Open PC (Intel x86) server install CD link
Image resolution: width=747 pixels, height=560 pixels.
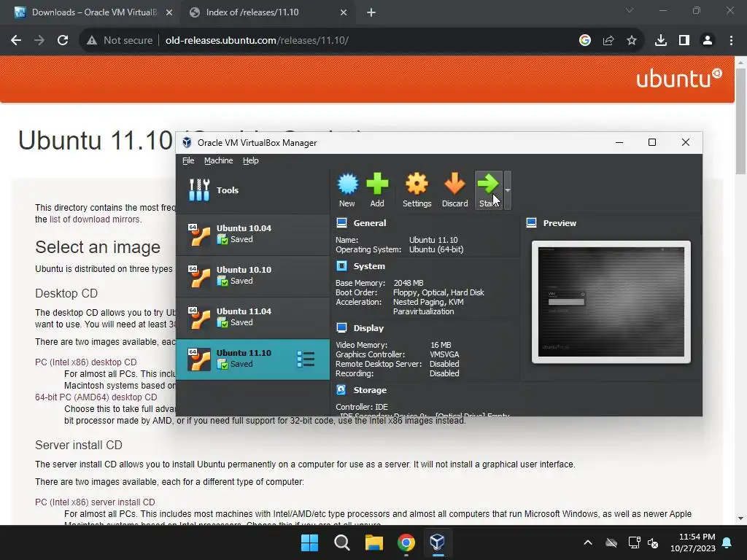point(95,502)
